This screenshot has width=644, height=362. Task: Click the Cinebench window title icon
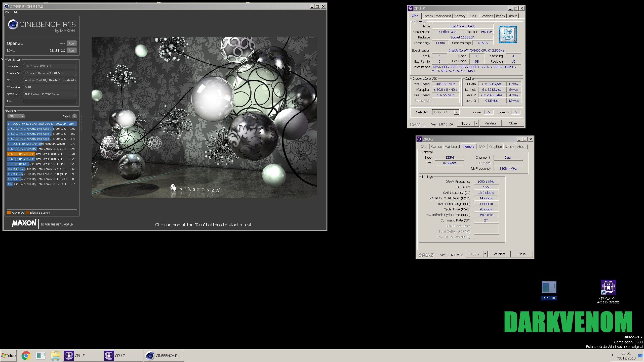6,6
